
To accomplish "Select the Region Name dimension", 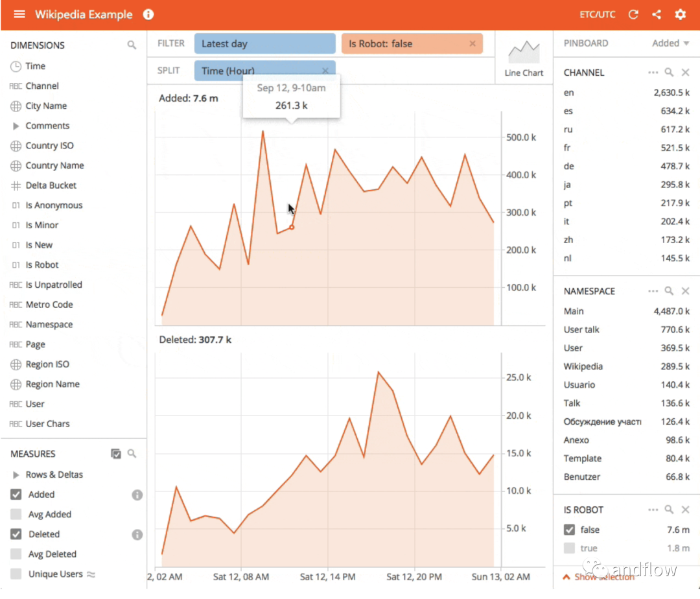I will pyautogui.click(x=52, y=384).
